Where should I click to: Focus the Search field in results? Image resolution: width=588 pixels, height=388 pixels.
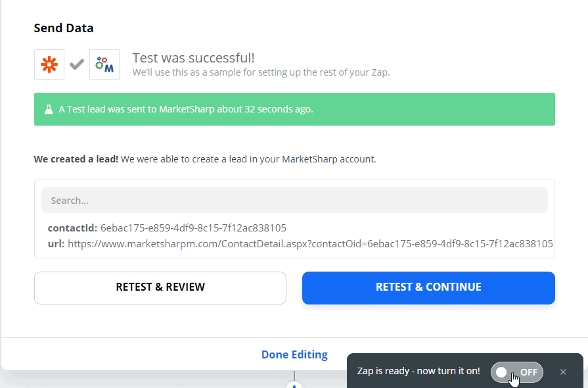coord(294,201)
